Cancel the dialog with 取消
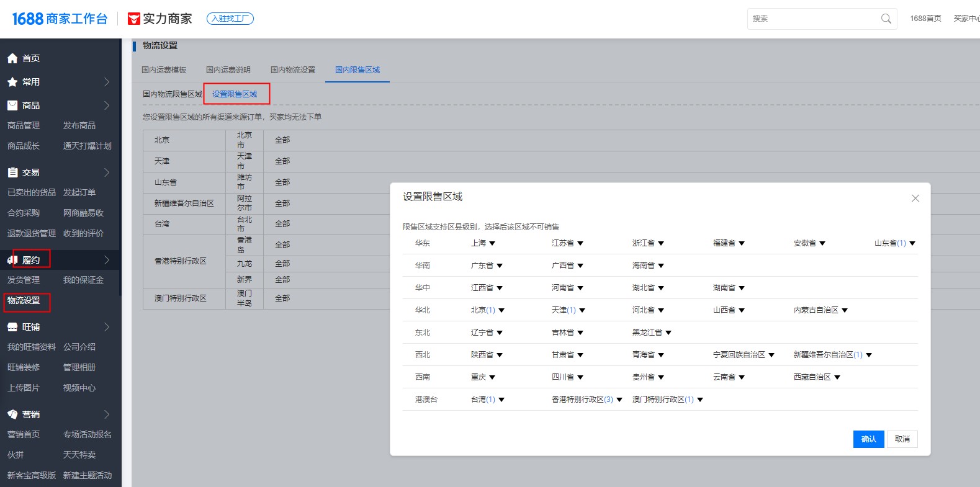 (x=902, y=439)
